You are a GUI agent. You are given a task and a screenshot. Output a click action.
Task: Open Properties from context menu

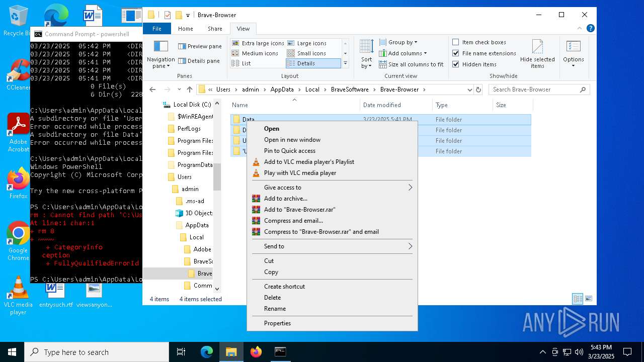[x=332, y=323]
